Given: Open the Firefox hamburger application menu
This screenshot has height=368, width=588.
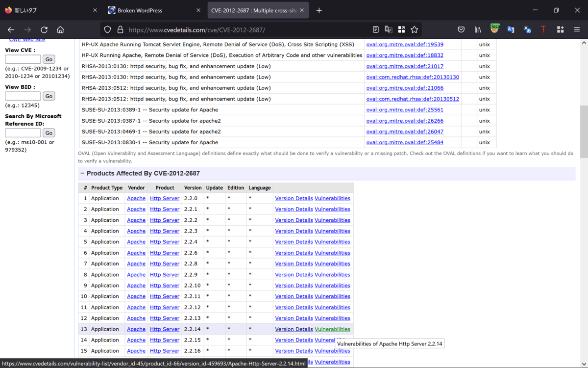Looking at the screenshot, I should click(x=577, y=29).
